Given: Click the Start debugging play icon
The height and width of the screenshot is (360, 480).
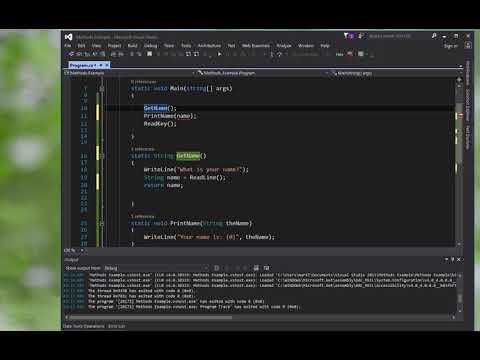Looking at the screenshot, I should (x=219, y=54).
